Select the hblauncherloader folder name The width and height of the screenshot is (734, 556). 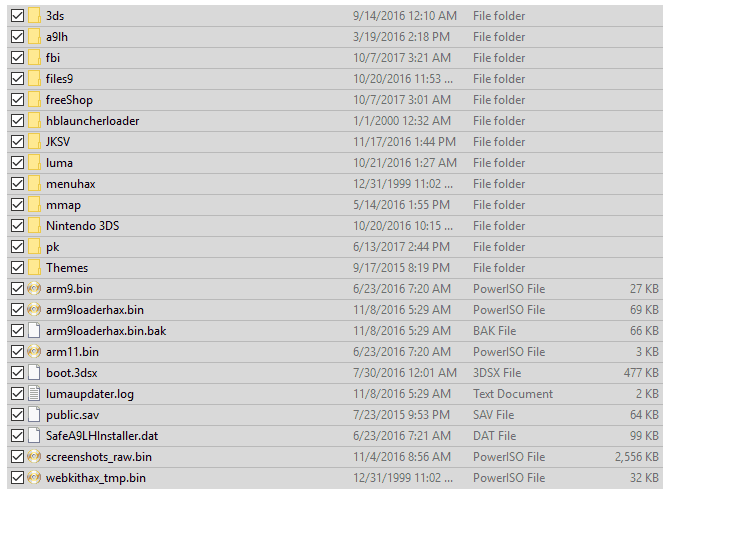pos(93,121)
